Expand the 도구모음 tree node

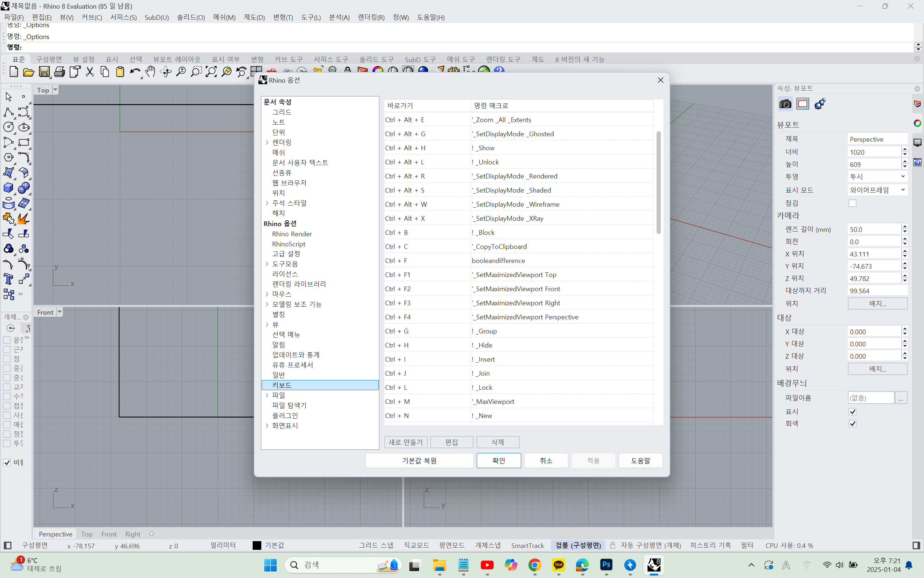point(267,264)
